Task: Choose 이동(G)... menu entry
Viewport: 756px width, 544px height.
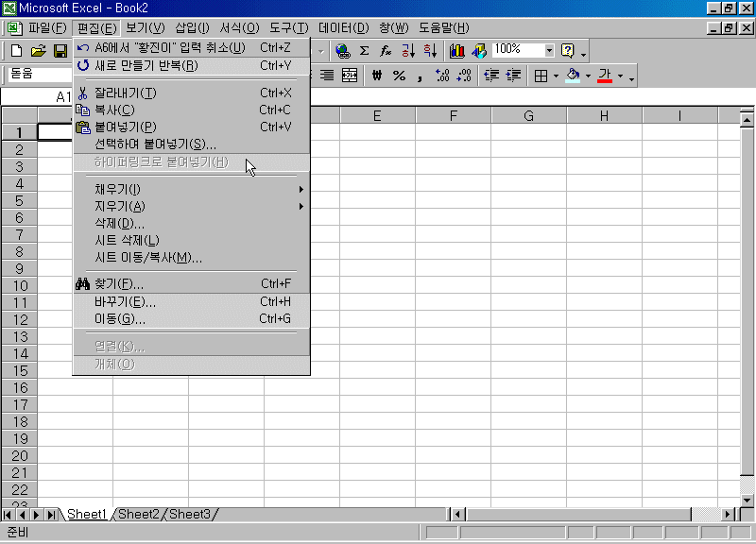Action: click(192, 319)
